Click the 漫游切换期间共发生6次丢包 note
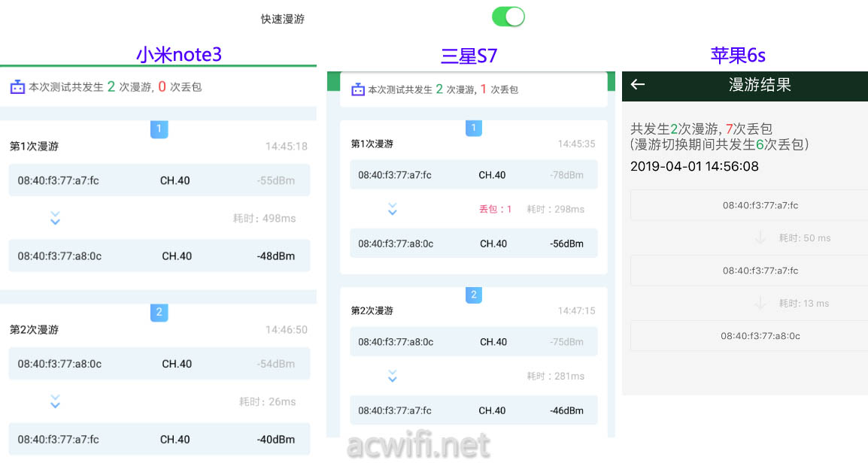868x472 pixels. [720, 144]
